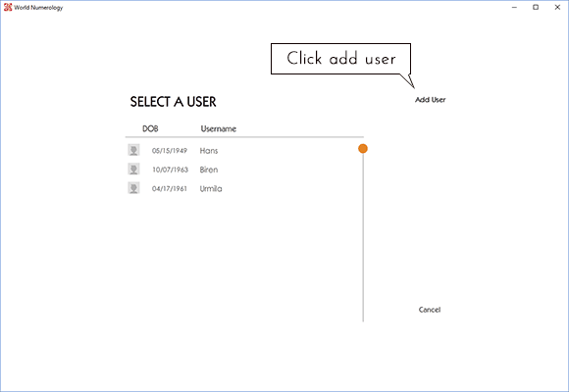Click the 05/15/1949 date of birth
569x392 pixels.
tap(170, 151)
